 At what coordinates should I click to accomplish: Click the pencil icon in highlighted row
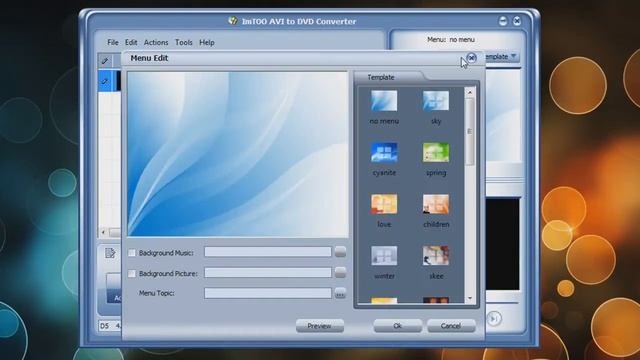click(105, 81)
